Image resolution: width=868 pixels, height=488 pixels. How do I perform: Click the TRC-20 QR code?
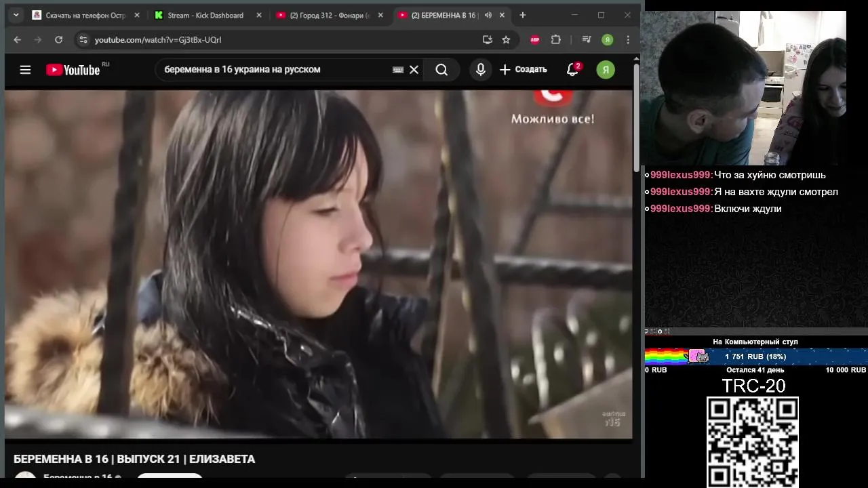[x=753, y=442]
